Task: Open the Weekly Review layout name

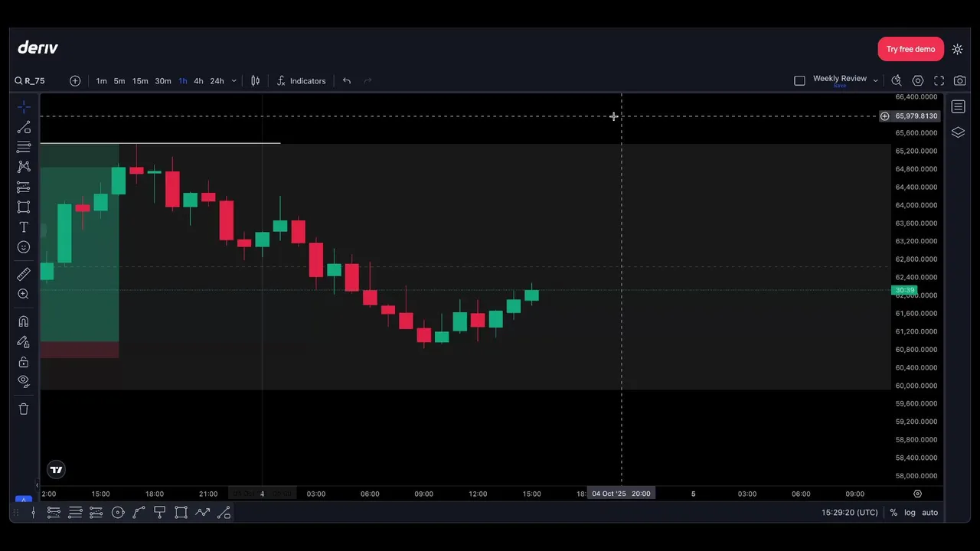Action: (x=840, y=79)
